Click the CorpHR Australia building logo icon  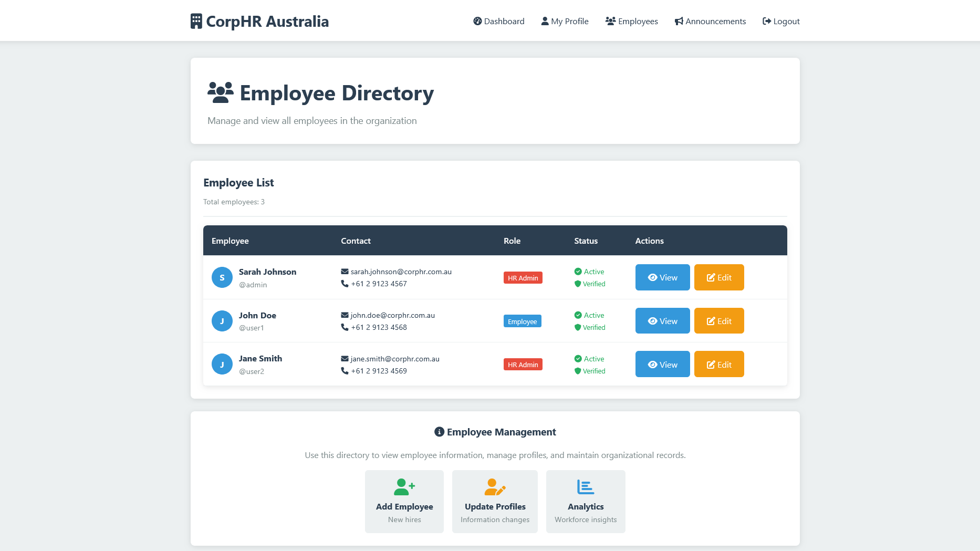click(196, 22)
